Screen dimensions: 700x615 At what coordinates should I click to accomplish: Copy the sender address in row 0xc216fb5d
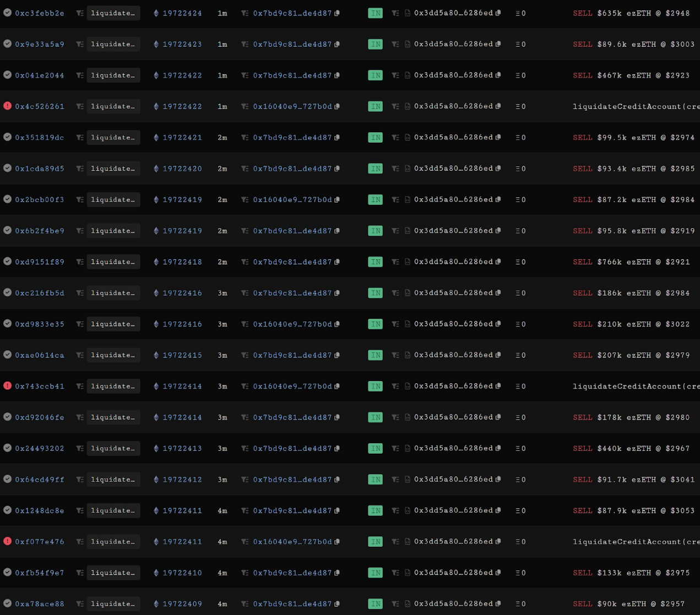pyautogui.click(x=337, y=293)
